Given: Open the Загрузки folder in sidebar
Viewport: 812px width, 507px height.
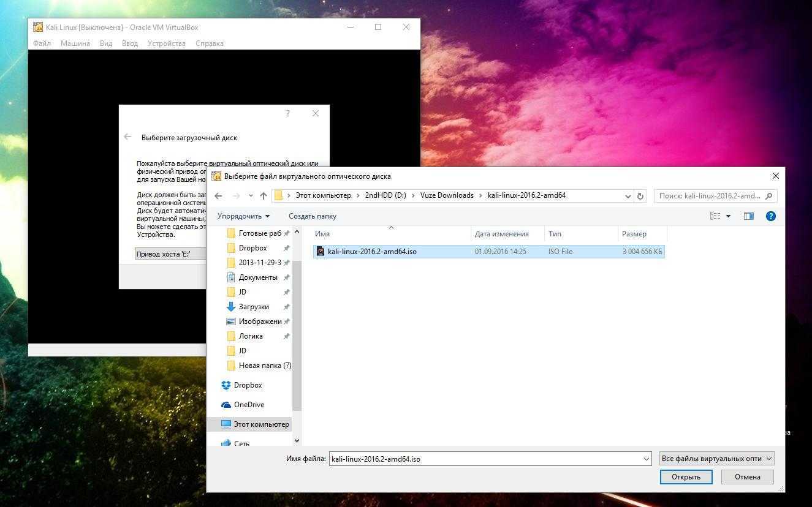Looking at the screenshot, I should click(254, 307).
